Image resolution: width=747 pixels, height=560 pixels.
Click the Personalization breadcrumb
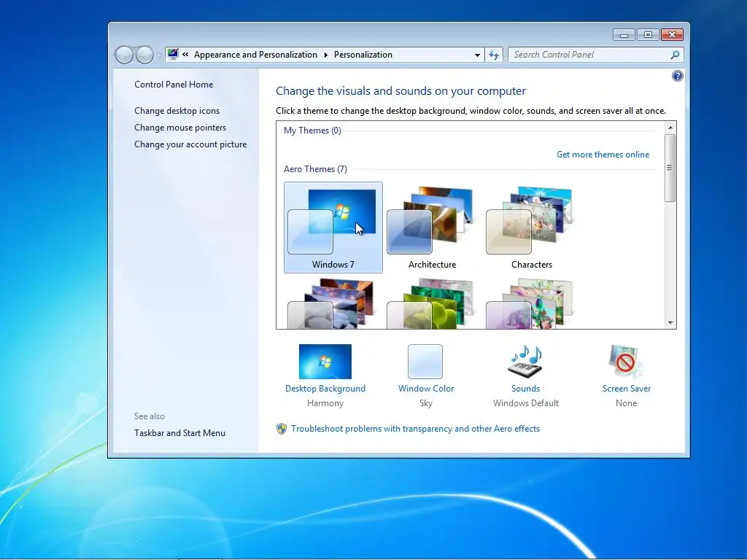click(363, 55)
